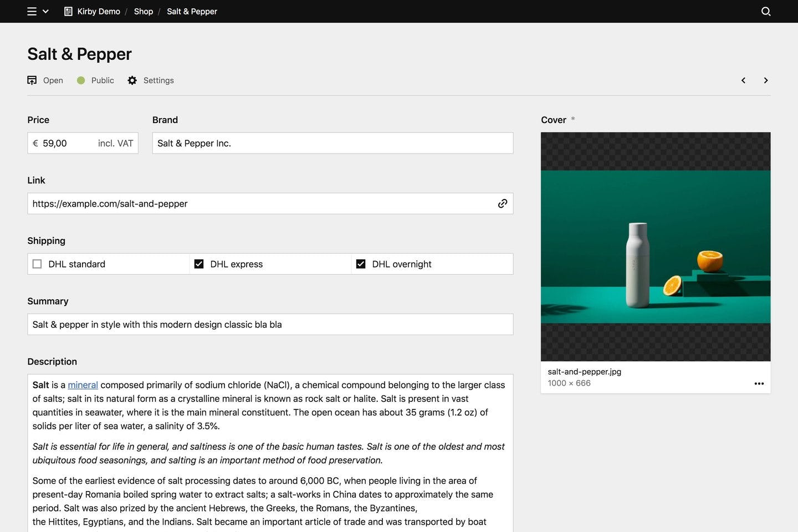Image resolution: width=798 pixels, height=532 pixels.
Task: Uncheck DHL express shipping
Action: 199,264
